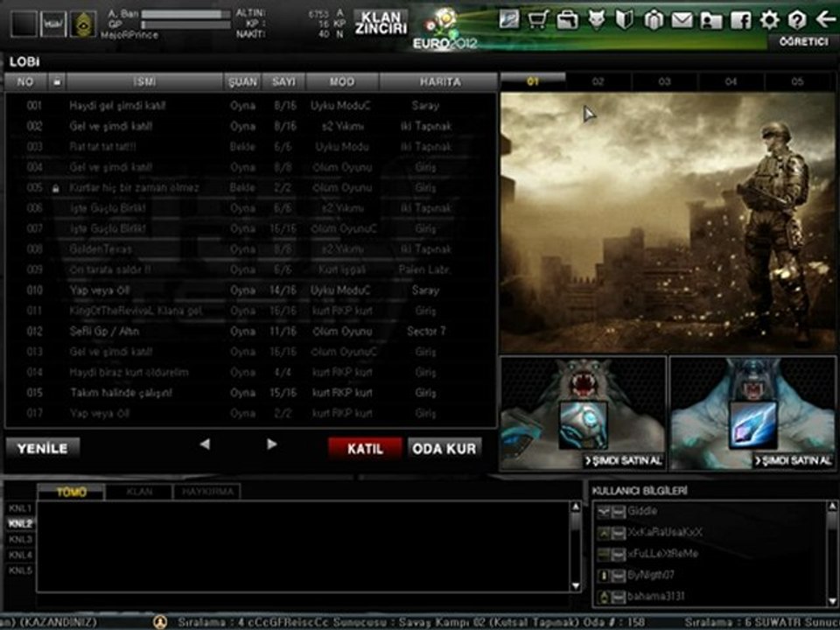Chat box scroll down arrow
Image resolution: width=840 pixels, height=630 pixels.
576,585
